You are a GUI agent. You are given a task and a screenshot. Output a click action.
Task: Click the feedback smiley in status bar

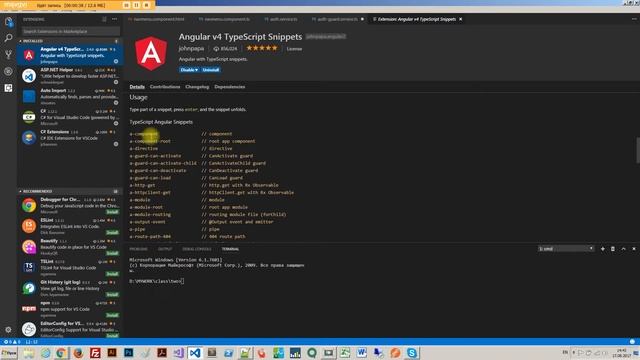point(632,342)
